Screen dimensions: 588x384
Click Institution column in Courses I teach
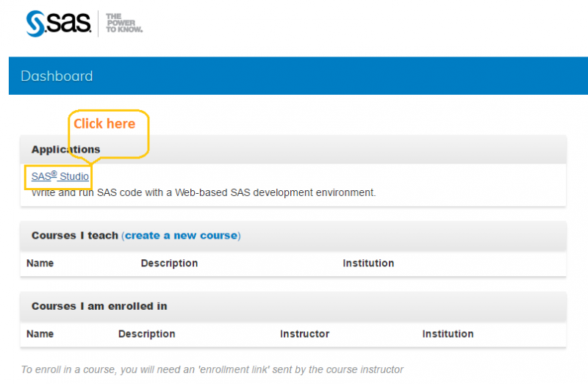tap(368, 263)
